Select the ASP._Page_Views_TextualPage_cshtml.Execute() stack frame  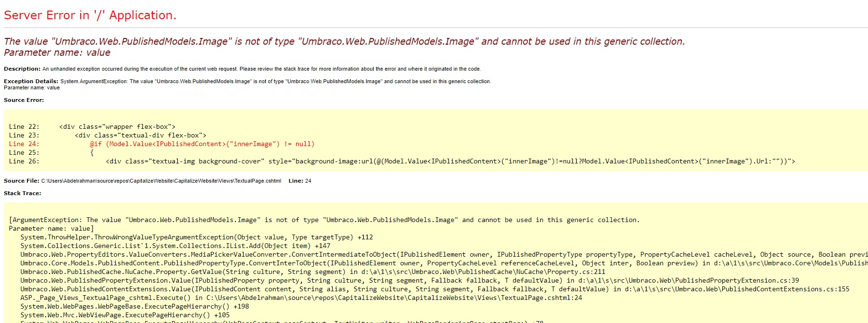click(301, 298)
